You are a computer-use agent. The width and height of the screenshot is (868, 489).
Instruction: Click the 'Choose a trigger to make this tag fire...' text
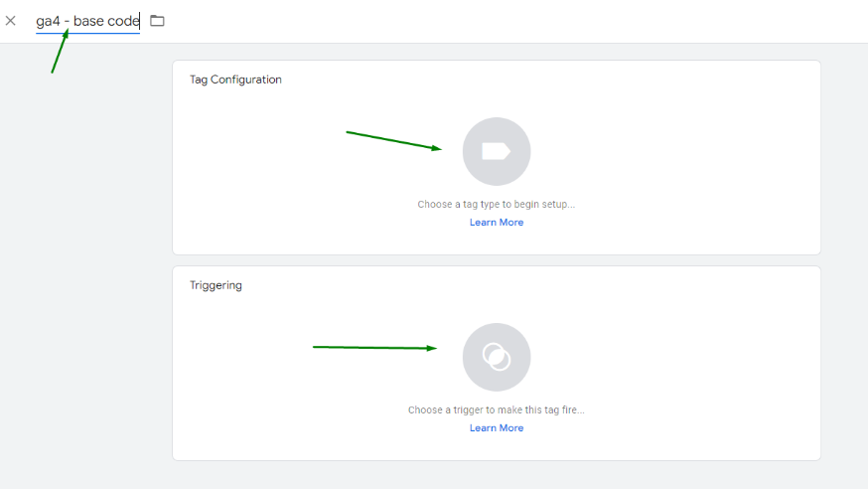[x=497, y=410]
